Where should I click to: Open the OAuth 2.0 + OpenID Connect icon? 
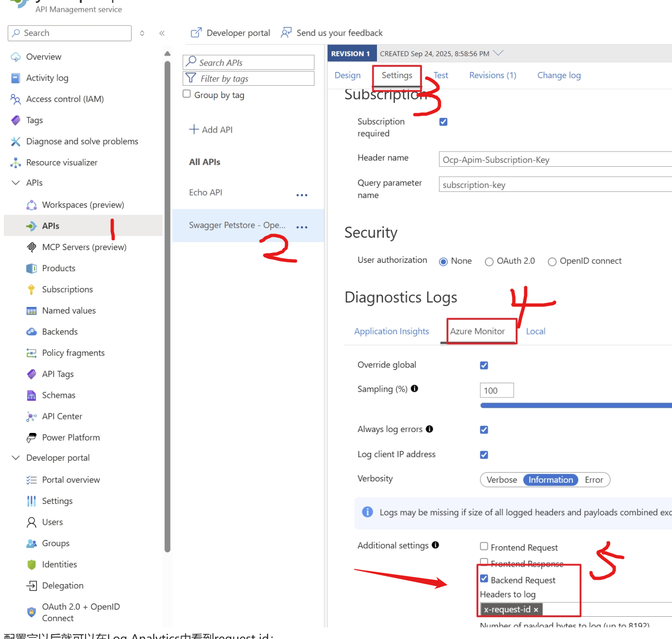(32, 612)
